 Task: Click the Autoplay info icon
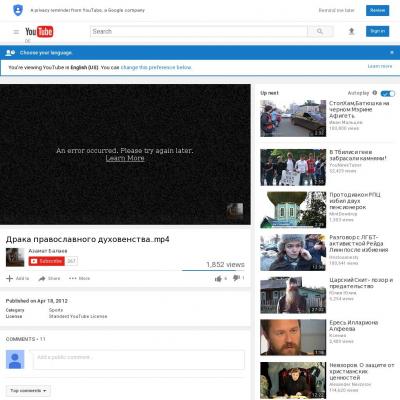[x=375, y=93]
